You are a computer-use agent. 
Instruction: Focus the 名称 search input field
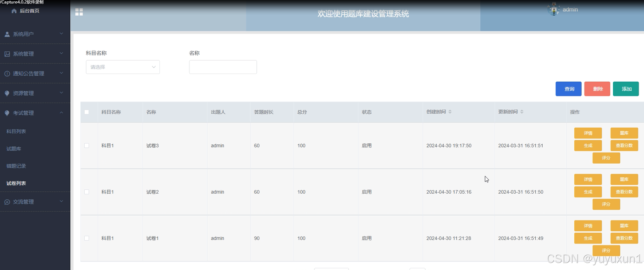[x=223, y=67]
